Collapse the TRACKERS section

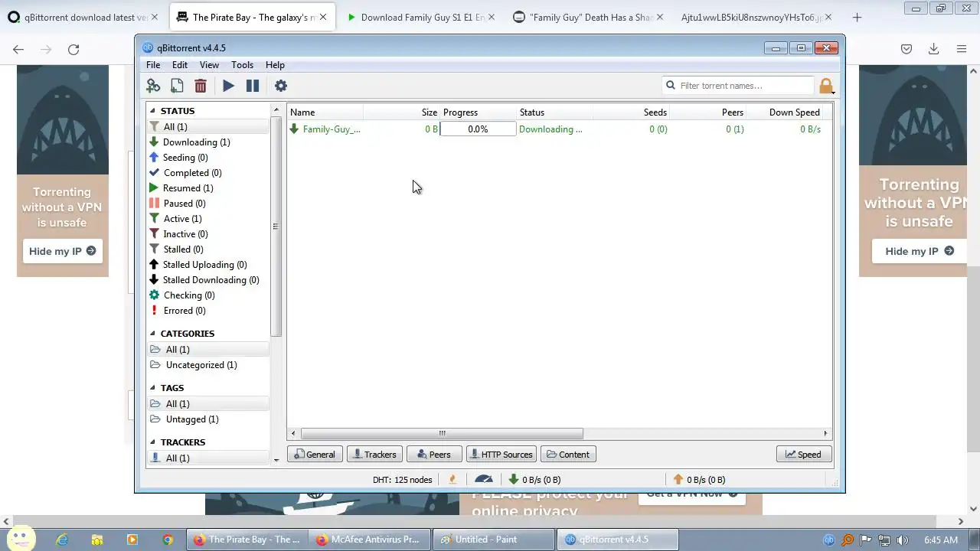click(153, 442)
